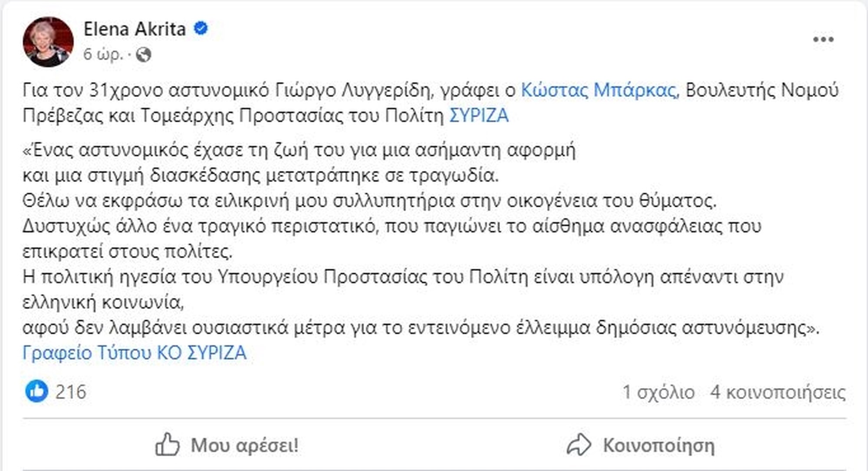Click the line starting "Η πολιτική ηγεσία"
The image size is (868, 471).
pyautogui.click(x=403, y=277)
